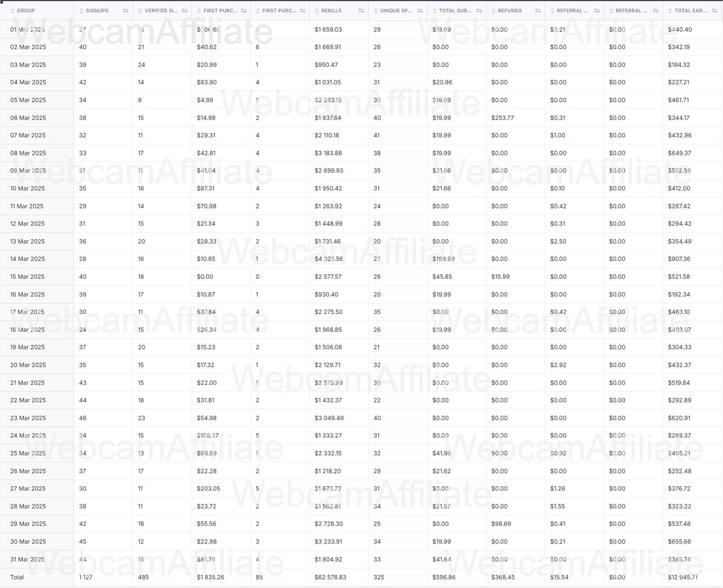
Task: Click the Total Ear... sort arrows icon
Action: click(671, 11)
